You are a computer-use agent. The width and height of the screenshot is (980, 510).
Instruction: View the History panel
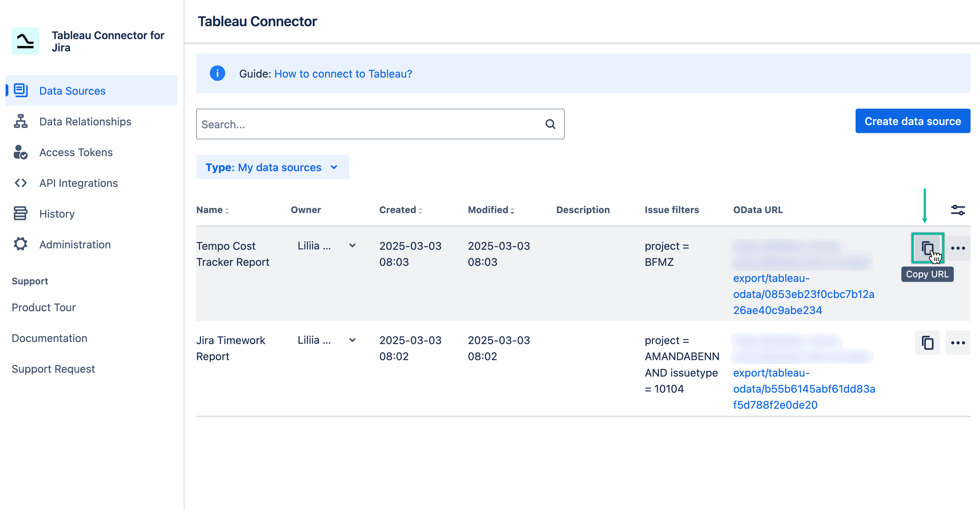[x=57, y=213]
